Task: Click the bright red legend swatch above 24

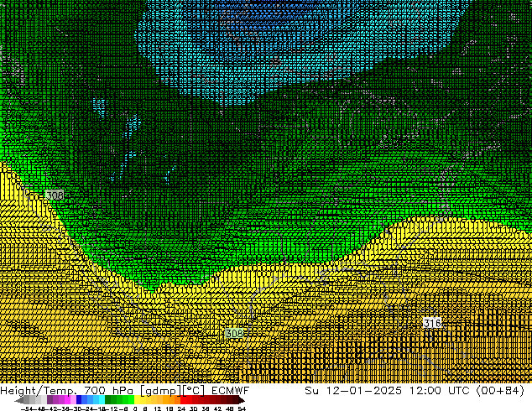Action: pos(183,399)
